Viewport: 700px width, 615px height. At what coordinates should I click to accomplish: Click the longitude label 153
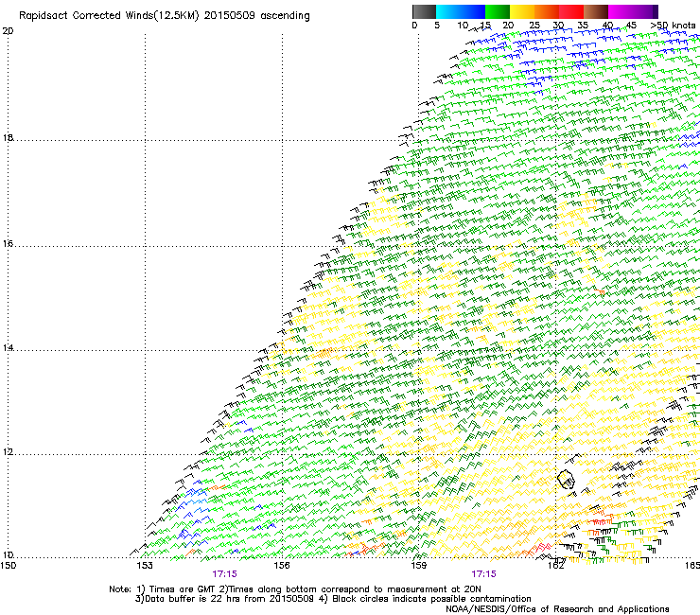click(x=145, y=566)
